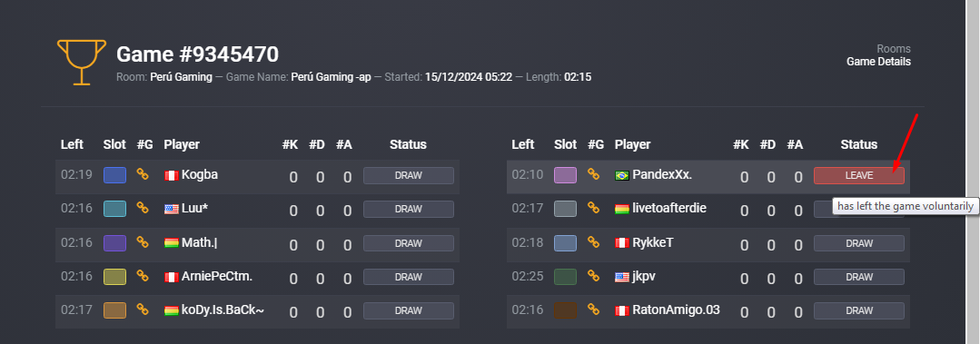This screenshot has height=344, width=980.
Task: Click the Peru flag next to RykkeT
Action: point(622,243)
